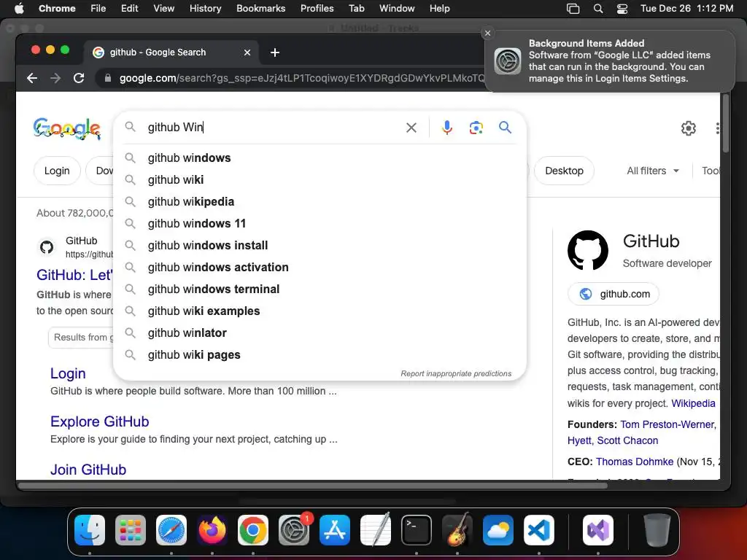Open the Window menu

pos(397,8)
